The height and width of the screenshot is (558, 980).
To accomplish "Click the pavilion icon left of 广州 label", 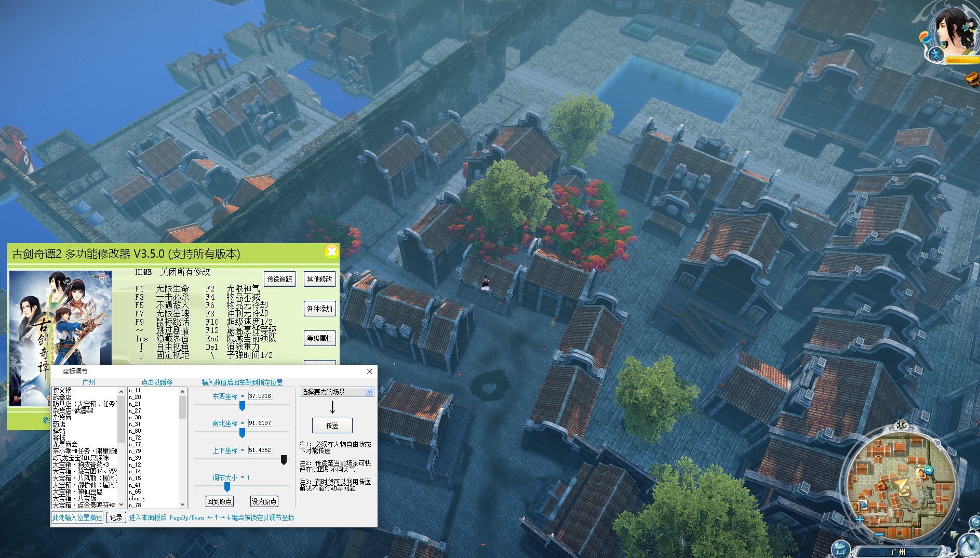I will tap(841, 549).
